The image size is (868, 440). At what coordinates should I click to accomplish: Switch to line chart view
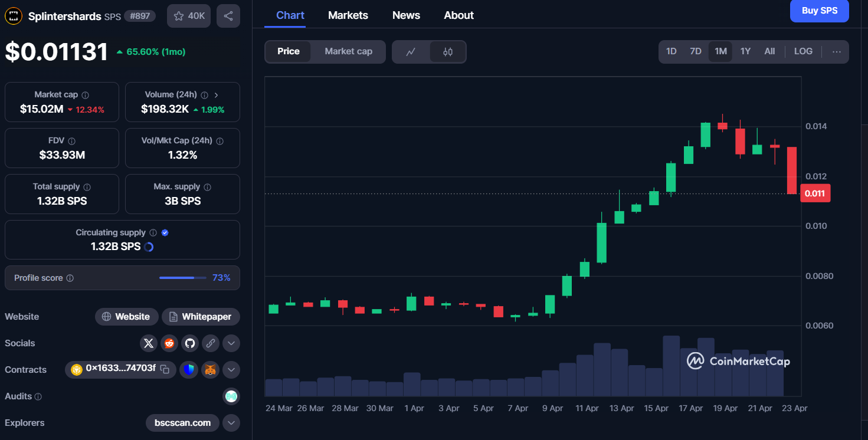tap(411, 52)
